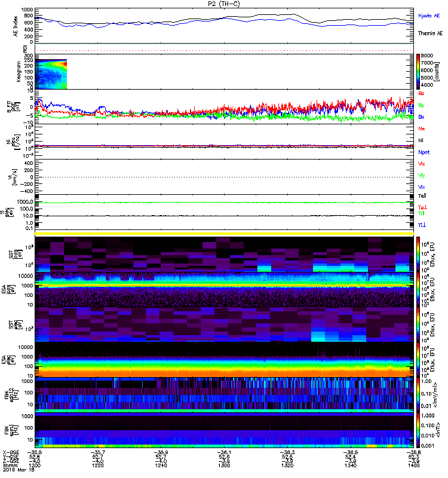Click the ESA ion Eflux color bar

pyautogui.click(x=418, y=289)
